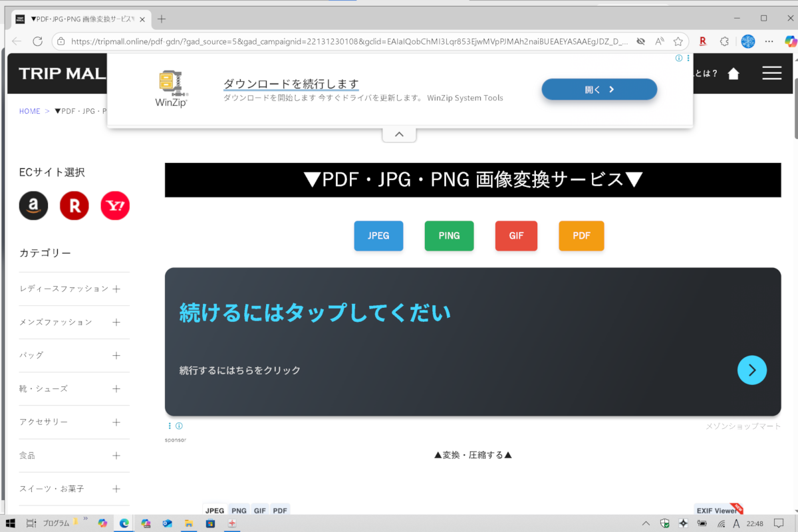
Task: Select the PDF・JPG・PNG browser tab
Action: click(x=80, y=19)
